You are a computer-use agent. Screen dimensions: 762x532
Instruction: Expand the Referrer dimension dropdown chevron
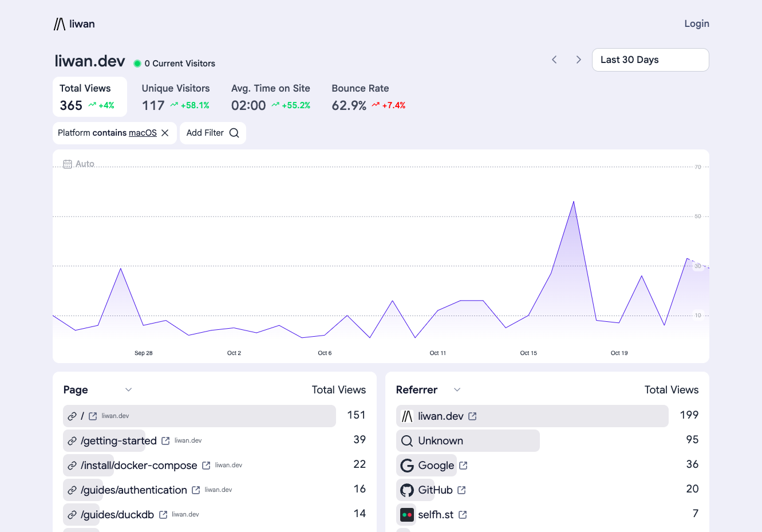click(457, 390)
